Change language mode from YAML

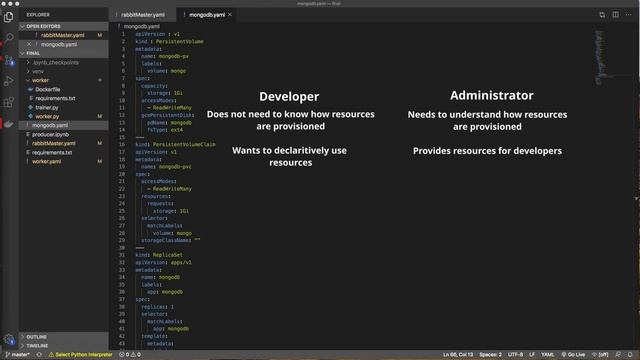pyautogui.click(x=547, y=355)
